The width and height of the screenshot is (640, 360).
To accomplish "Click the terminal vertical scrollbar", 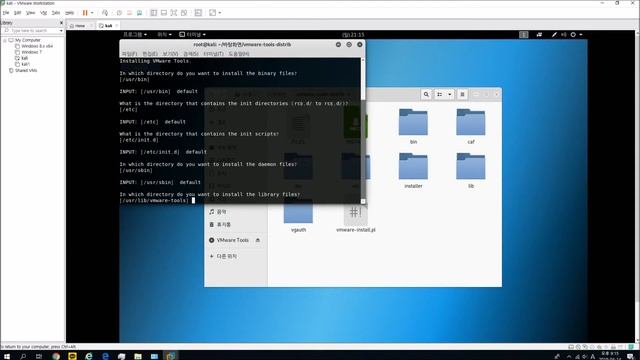I will coord(363,131).
